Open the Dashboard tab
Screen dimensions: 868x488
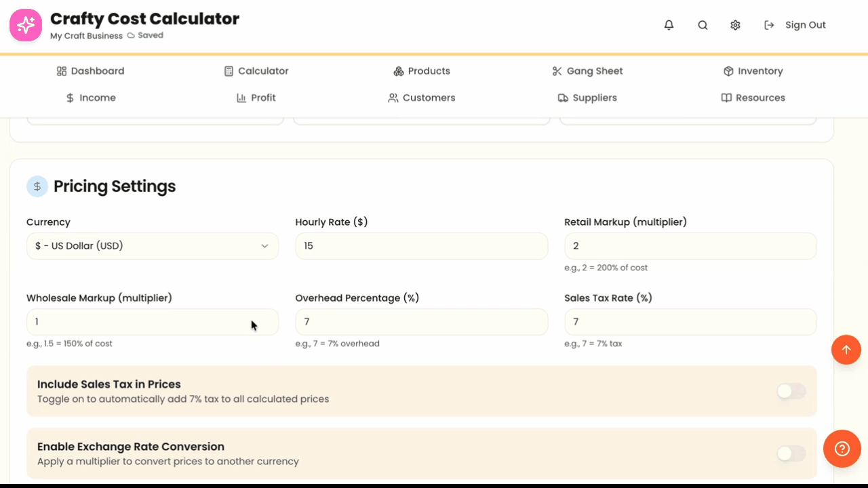point(90,71)
